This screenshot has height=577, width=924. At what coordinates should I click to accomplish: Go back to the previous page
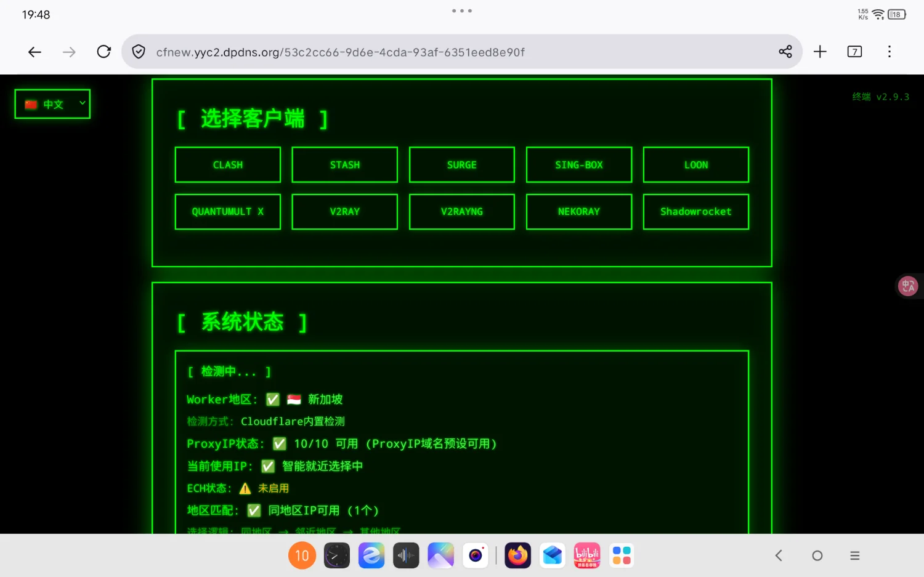(34, 52)
